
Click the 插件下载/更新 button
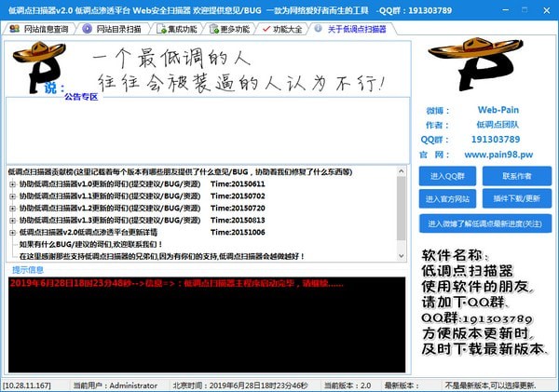pyautogui.click(x=517, y=198)
